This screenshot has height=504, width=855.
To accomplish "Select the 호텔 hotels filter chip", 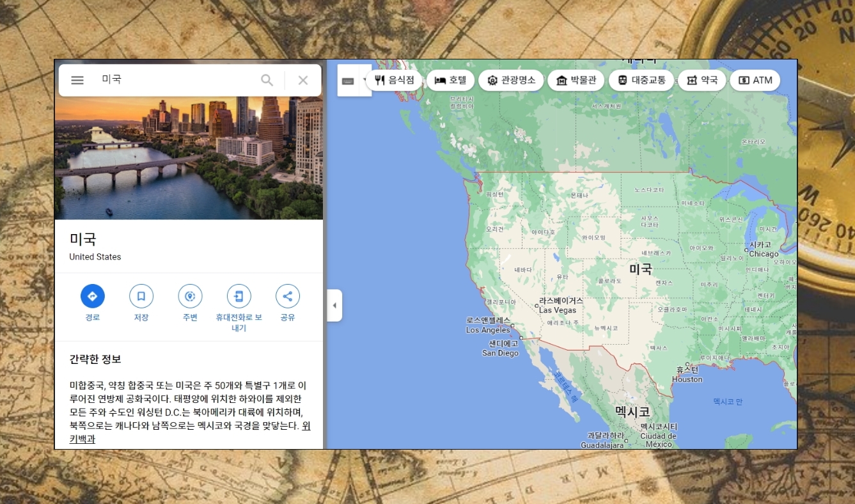I will pos(451,80).
